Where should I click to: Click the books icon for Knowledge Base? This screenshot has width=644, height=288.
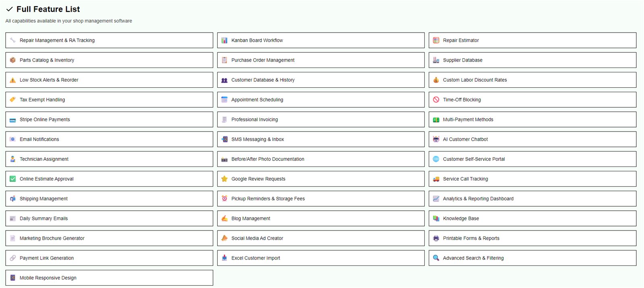436,218
